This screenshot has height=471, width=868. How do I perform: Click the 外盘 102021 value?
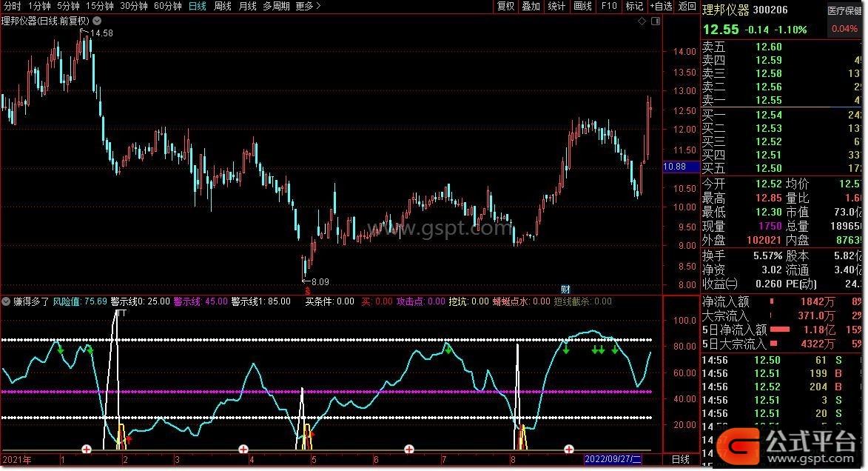(764, 240)
